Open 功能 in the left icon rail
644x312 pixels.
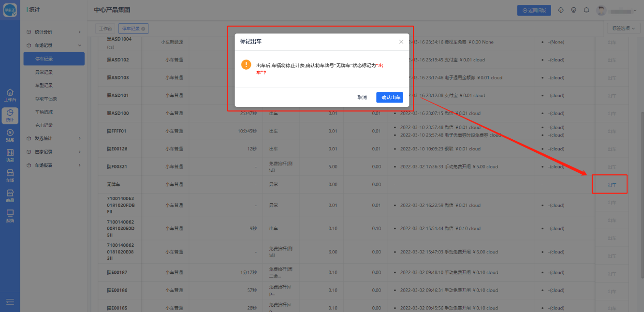click(x=10, y=155)
